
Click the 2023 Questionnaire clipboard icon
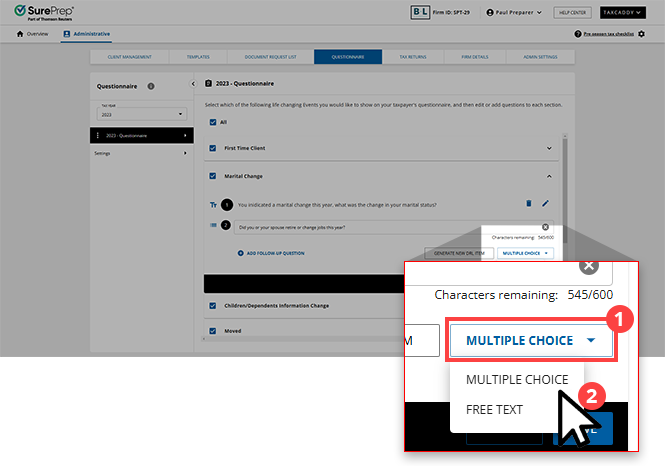tap(208, 84)
